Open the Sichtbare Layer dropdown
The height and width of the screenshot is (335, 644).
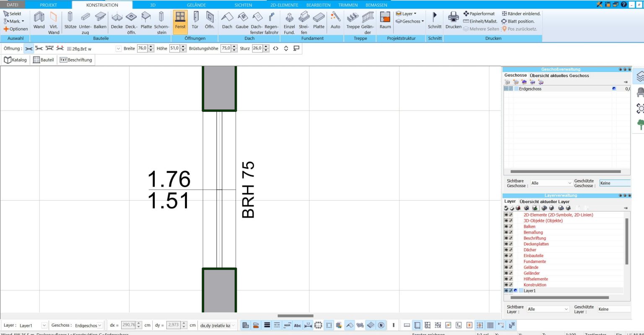click(x=548, y=309)
